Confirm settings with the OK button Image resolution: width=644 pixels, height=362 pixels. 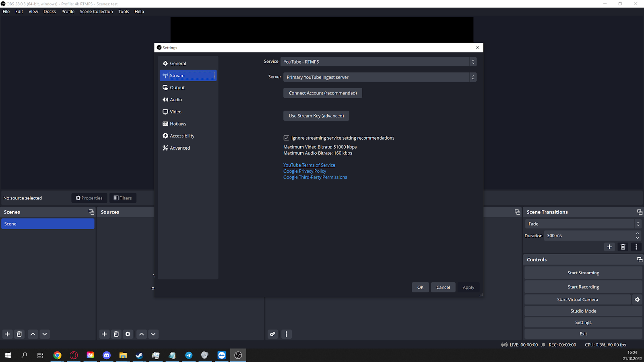pos(420,287)
